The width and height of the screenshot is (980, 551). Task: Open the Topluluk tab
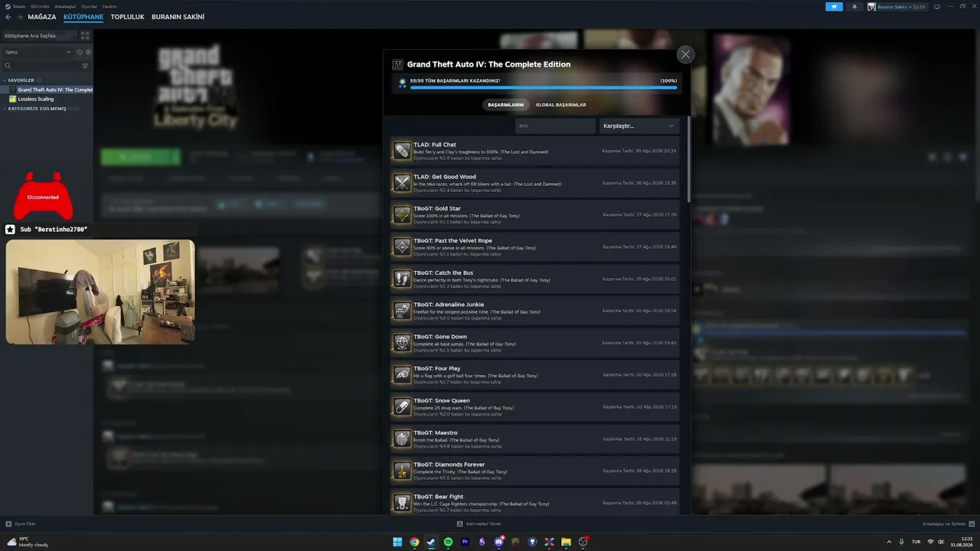127,17
